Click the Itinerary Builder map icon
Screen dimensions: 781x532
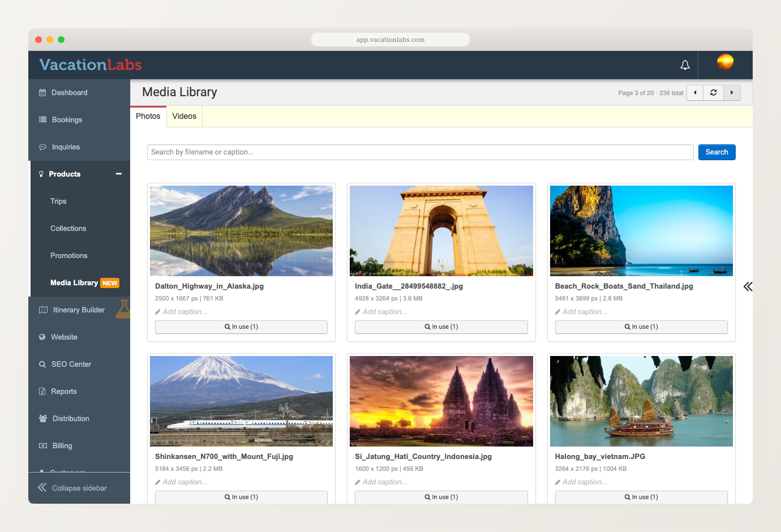[43, 310]
